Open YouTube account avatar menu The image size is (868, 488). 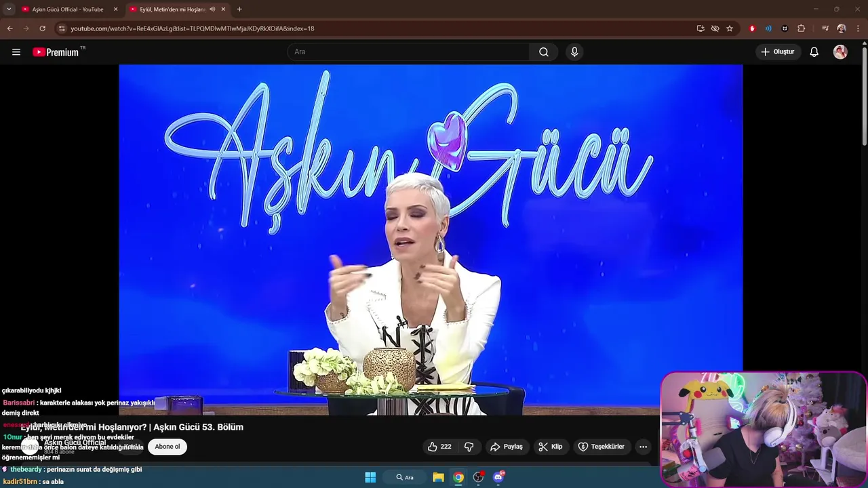tap(840, 52)
